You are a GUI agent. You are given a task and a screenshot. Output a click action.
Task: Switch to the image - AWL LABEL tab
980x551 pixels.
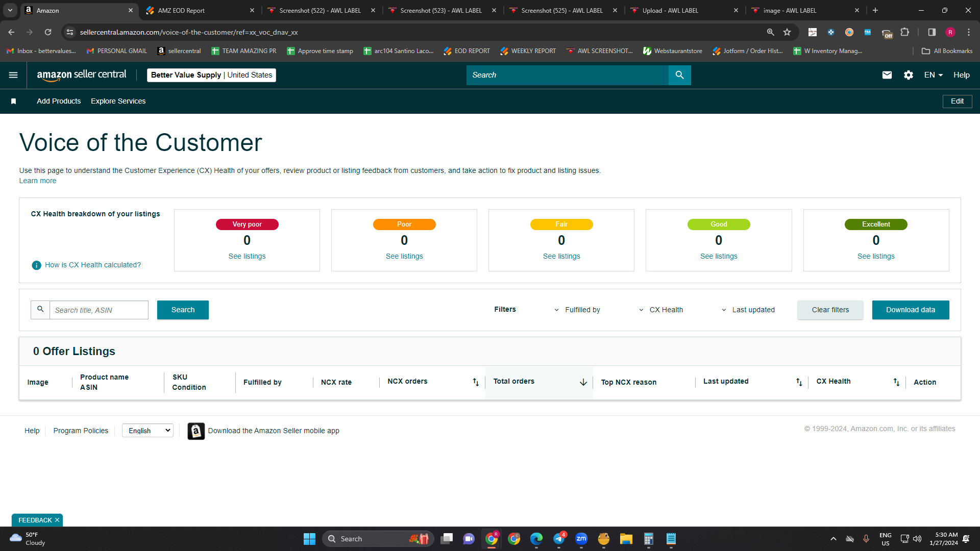point(806,10)
